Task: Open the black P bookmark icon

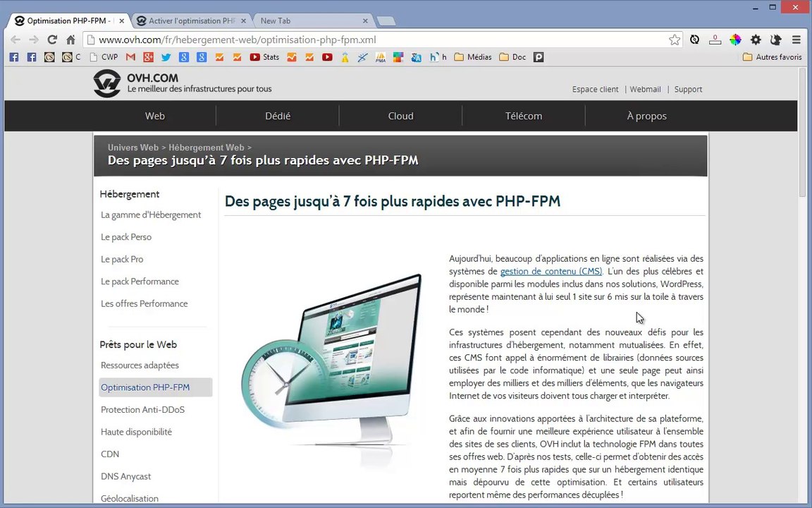Action: click(x=539, y=57)
